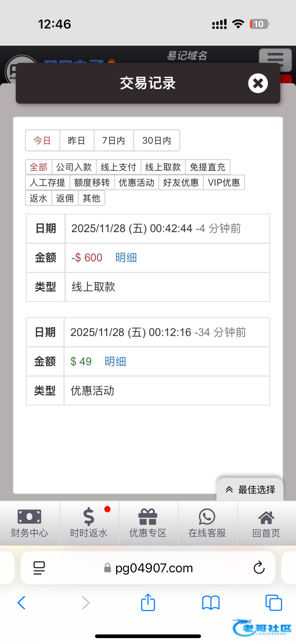
Task: Close the 交易记录 dialog
Action: [258, 83]
